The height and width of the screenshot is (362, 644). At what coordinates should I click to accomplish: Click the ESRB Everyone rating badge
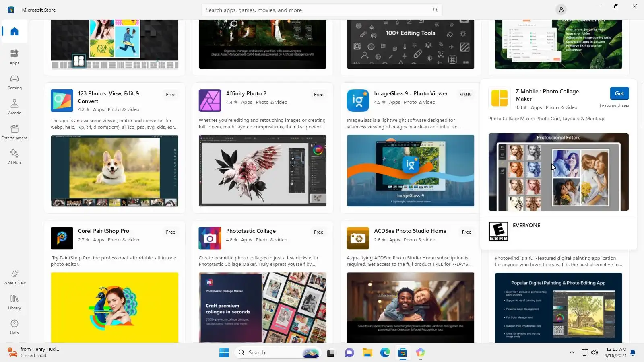(x=499, y=231)
